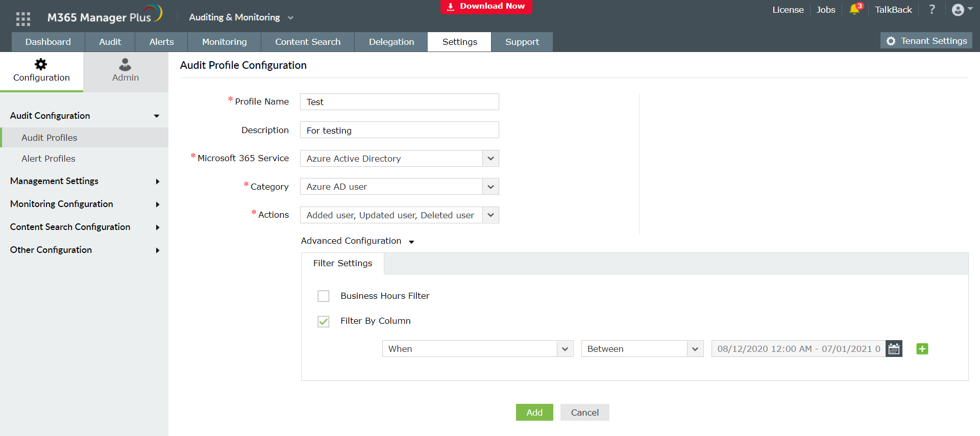980x436 pixels.
Task: Open the License link
Action: coord(788,10)
